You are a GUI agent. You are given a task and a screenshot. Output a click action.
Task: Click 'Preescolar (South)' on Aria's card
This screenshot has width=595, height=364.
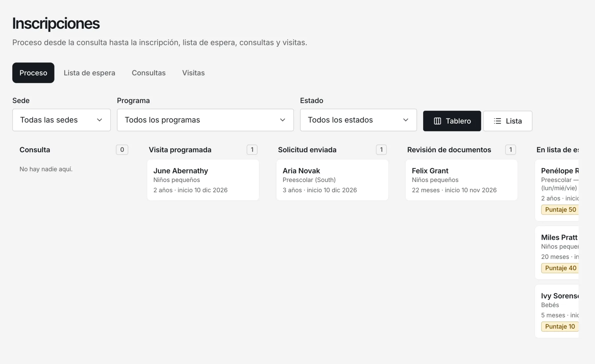[309, 180]
